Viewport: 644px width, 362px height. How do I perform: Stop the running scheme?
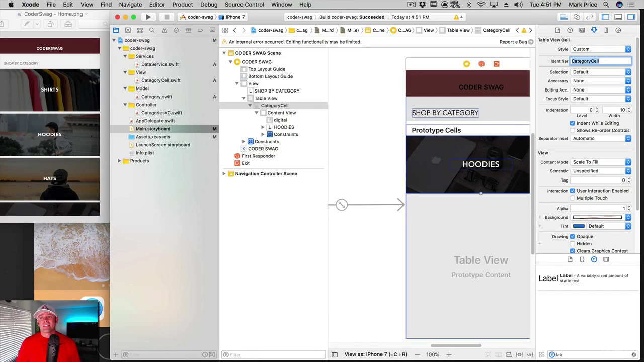click(167, 17)
